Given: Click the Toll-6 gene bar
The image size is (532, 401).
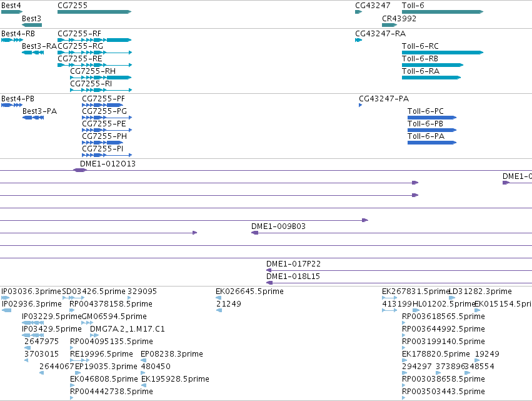Looking at the screenshot, I should point(443,12).
